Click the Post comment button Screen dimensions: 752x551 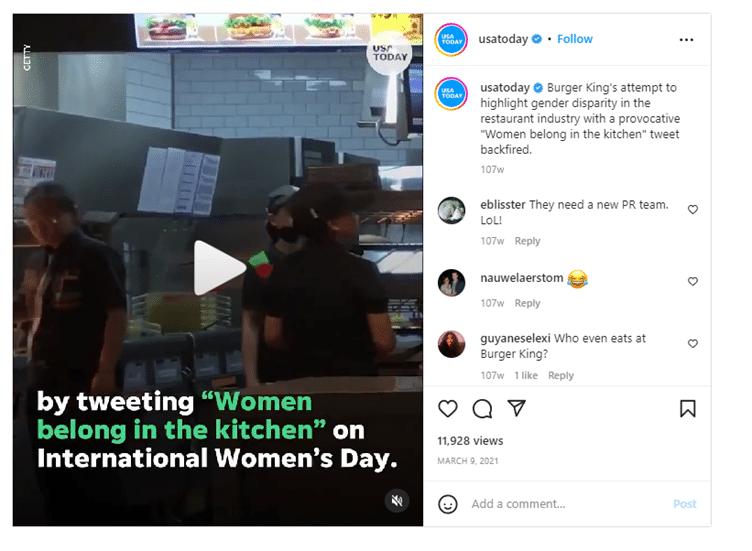(x=684, y=504)
